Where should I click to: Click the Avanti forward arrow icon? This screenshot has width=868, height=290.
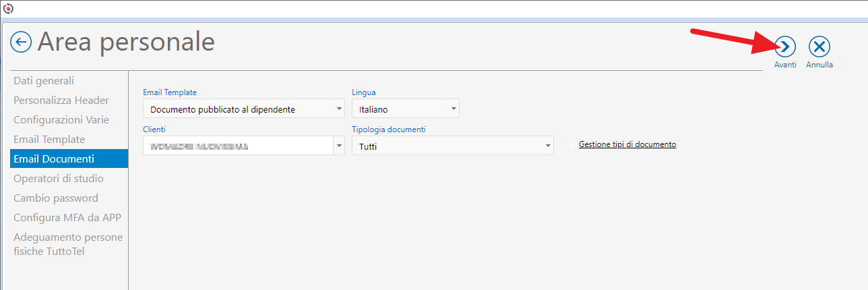785,47
